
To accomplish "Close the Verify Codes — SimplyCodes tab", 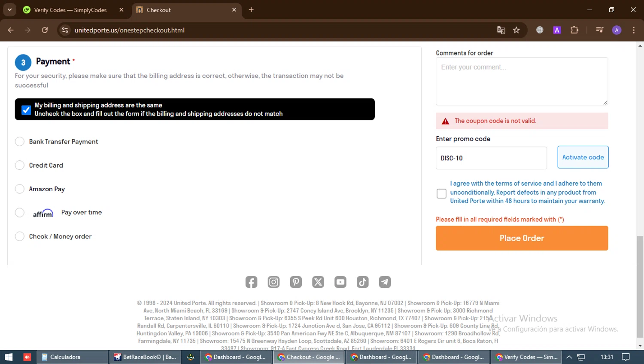I will coord(122,10).
